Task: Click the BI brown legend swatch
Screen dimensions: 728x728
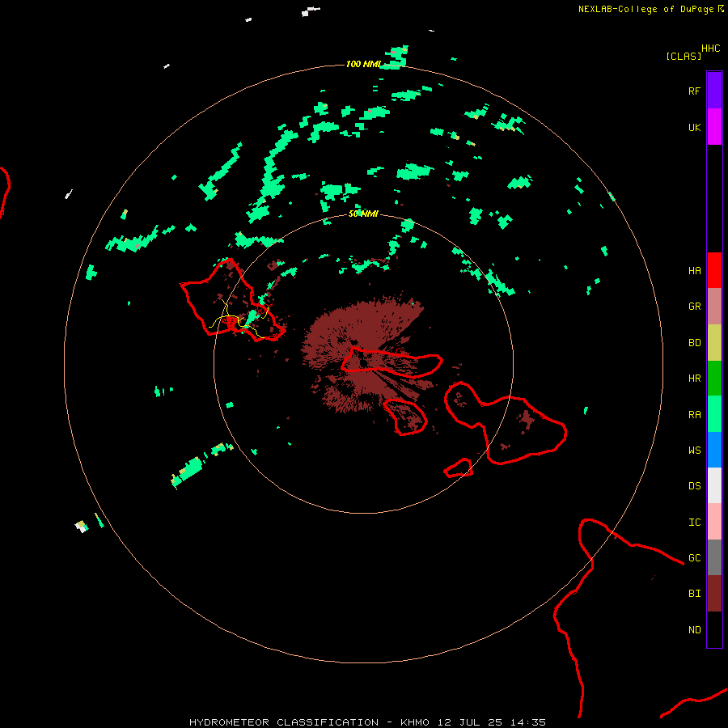Action: [714, 594]
